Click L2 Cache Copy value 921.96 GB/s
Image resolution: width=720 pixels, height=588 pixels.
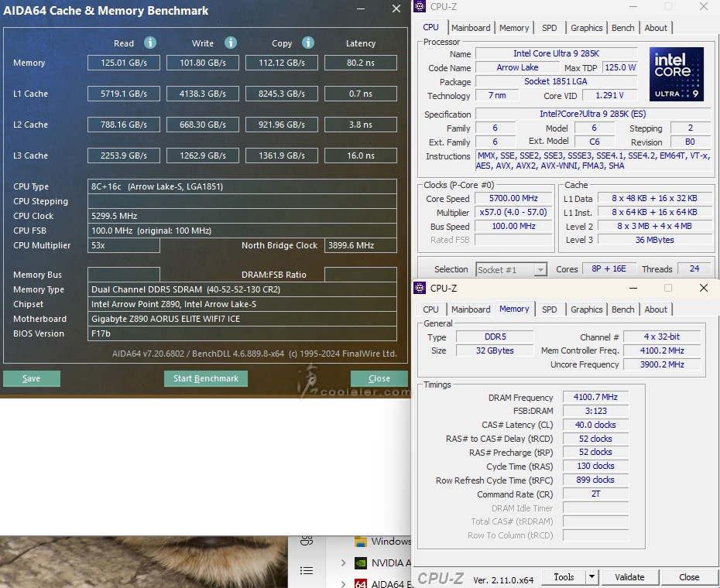[x=282, y=125]
